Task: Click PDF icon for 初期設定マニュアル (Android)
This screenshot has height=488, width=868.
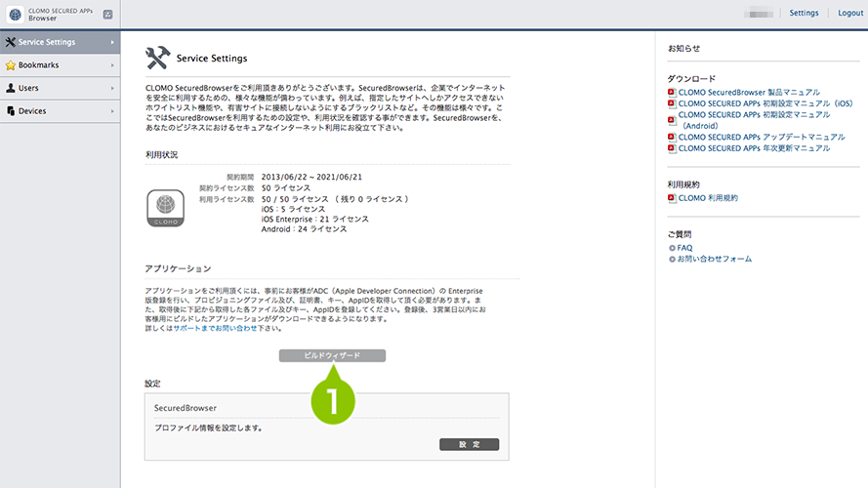Action: click(672, 120)
